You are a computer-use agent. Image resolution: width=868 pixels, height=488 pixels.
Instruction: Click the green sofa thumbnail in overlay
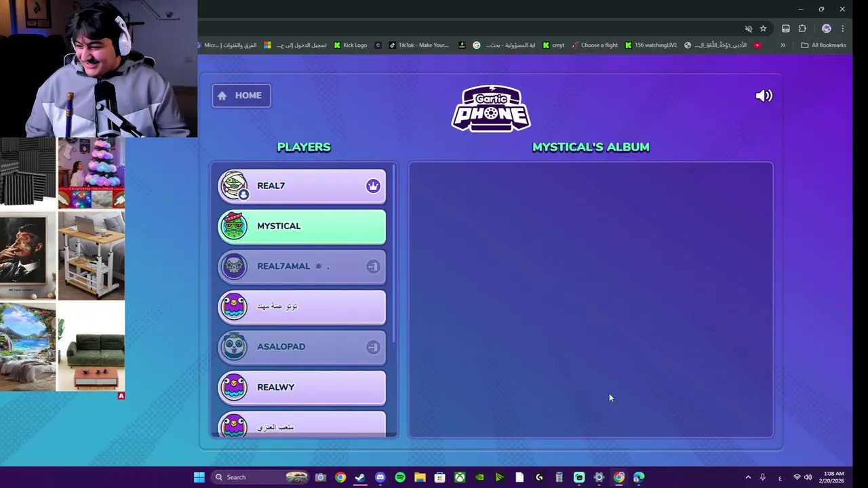click(91, 347)
